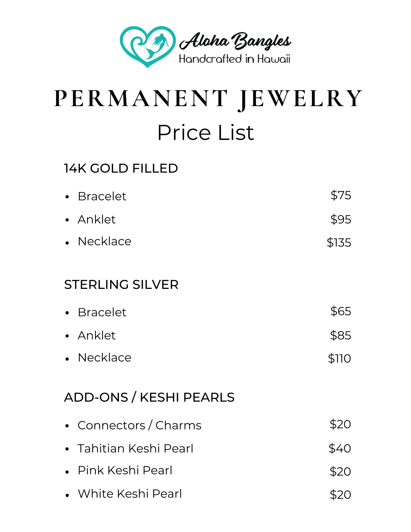Click the Aloha Bangles script name

[235, 41]
